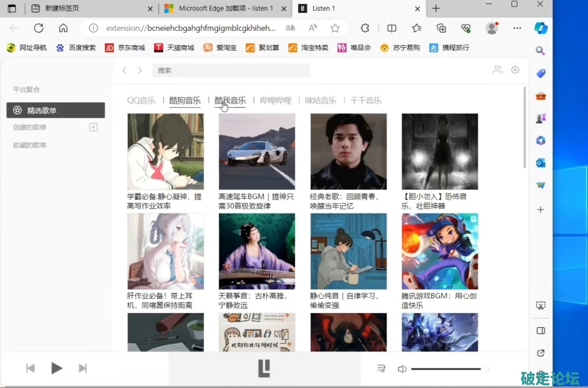This screenshot has height=388, width=588.
Task: Open the 高速驾车BGM playlist thumbnail
Action: pos(257,151)
